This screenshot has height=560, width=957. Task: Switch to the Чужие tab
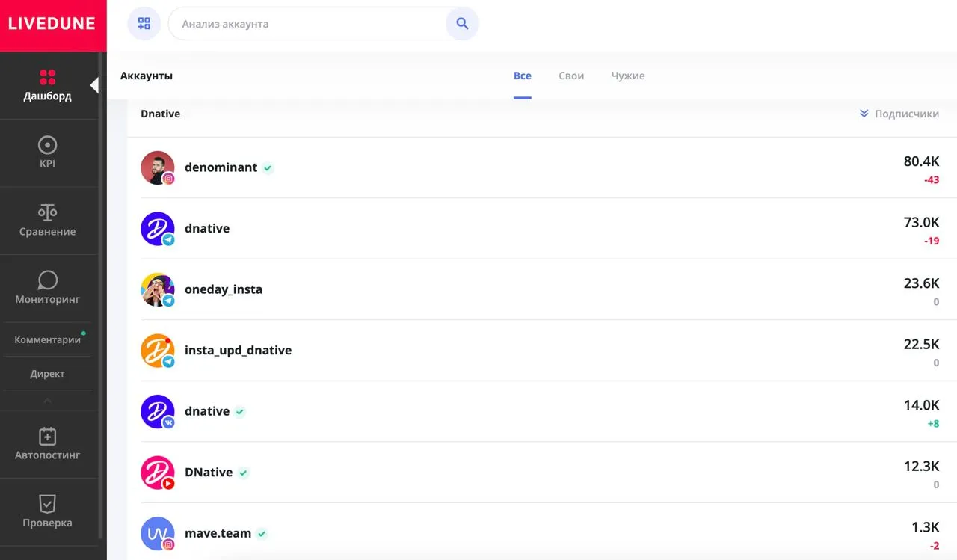(x=628, y=76)
